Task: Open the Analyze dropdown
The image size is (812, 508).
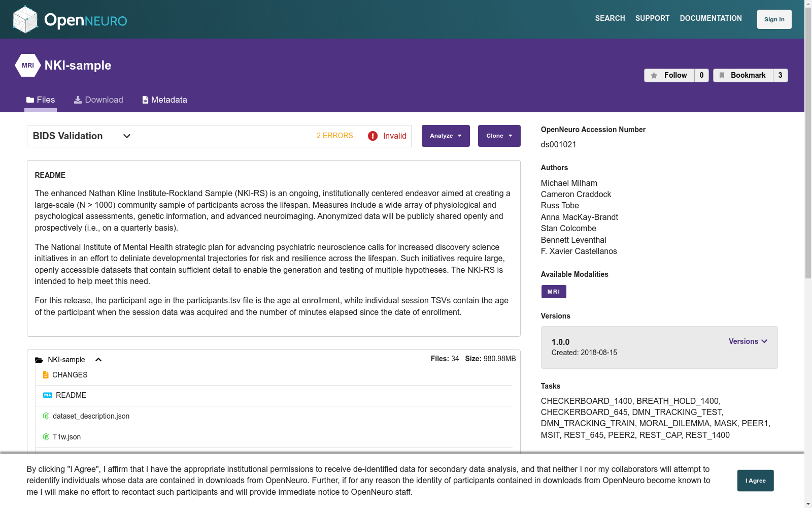Action: (x=446, y=136)
